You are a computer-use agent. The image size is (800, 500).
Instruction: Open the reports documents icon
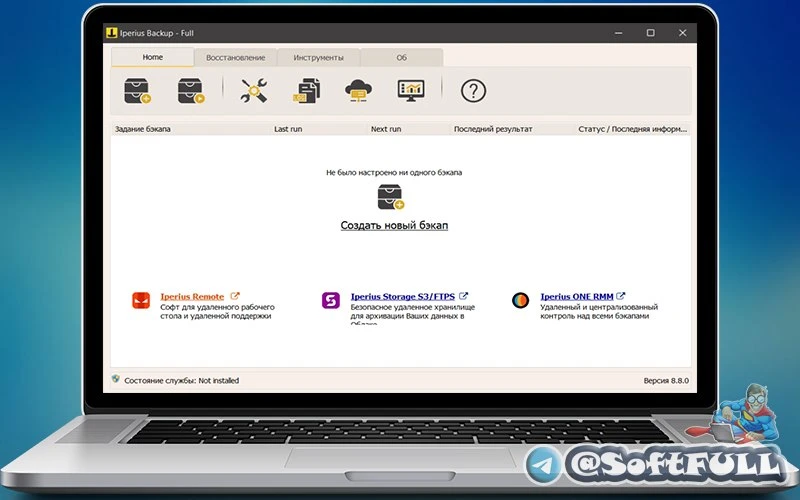tap(307, 91)
